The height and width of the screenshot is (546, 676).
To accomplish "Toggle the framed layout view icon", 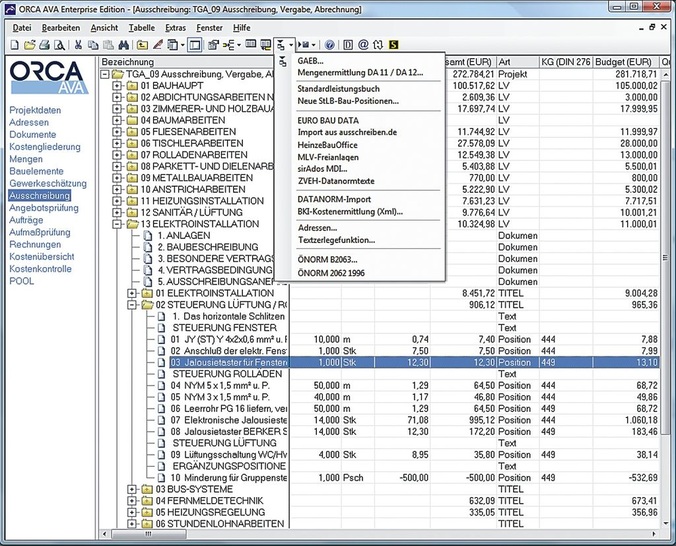I will point(195,45).
